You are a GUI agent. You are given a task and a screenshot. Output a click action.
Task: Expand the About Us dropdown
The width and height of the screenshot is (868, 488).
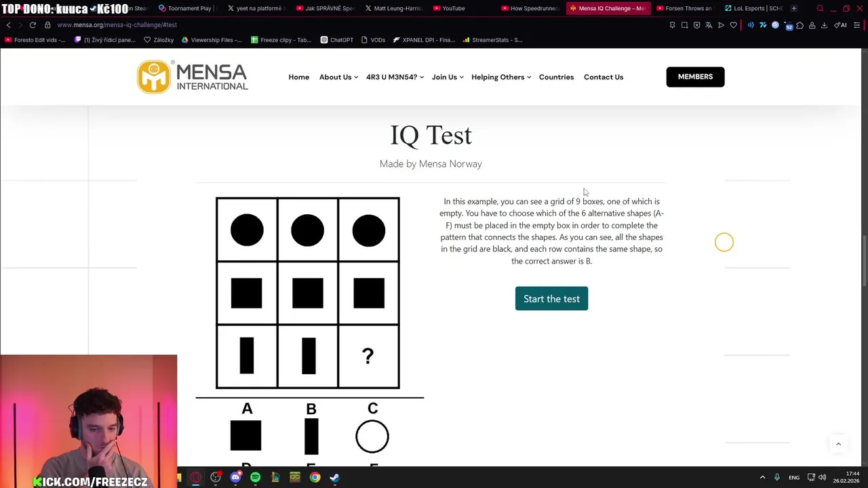pyautogui.click(x=338, y=77)
